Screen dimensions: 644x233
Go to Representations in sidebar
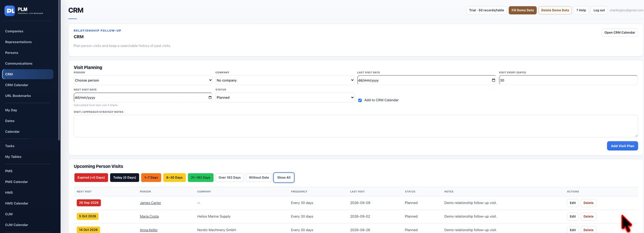point(18,42)
